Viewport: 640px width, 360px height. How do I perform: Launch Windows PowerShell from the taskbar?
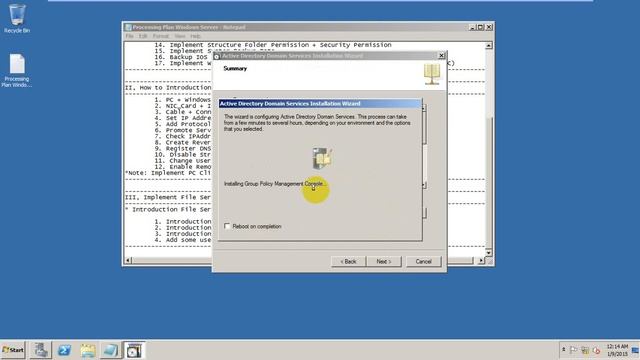click(64, 350)
